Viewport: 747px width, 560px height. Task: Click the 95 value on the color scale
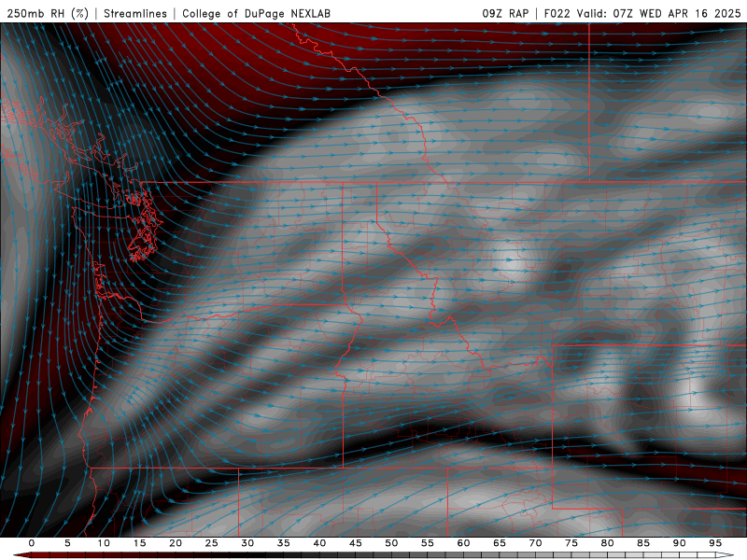tap(715, 543)
